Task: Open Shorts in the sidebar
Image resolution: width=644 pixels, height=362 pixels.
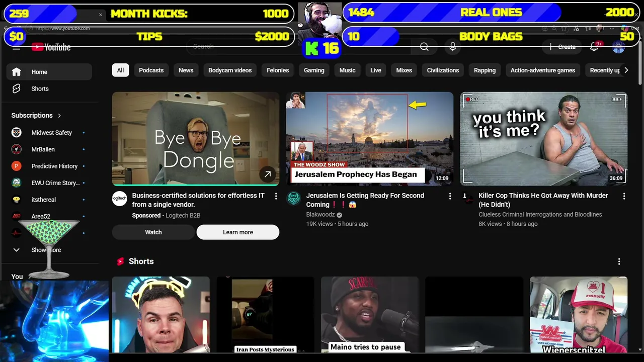Action: point(49,88)
